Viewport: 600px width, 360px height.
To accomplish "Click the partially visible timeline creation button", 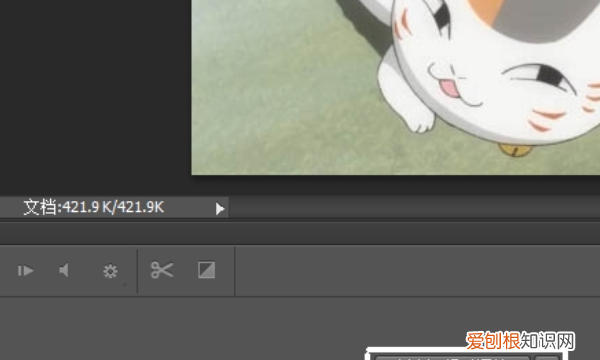I will click(452, 358).
